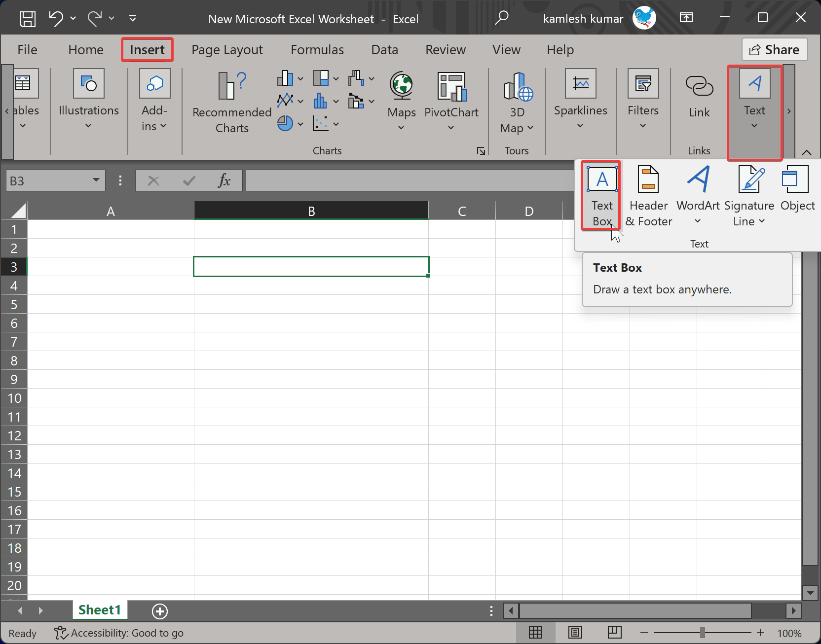Switch to Page Layout view
The height and width of the screenshot is (644, 821).
[x=575, y=633]
